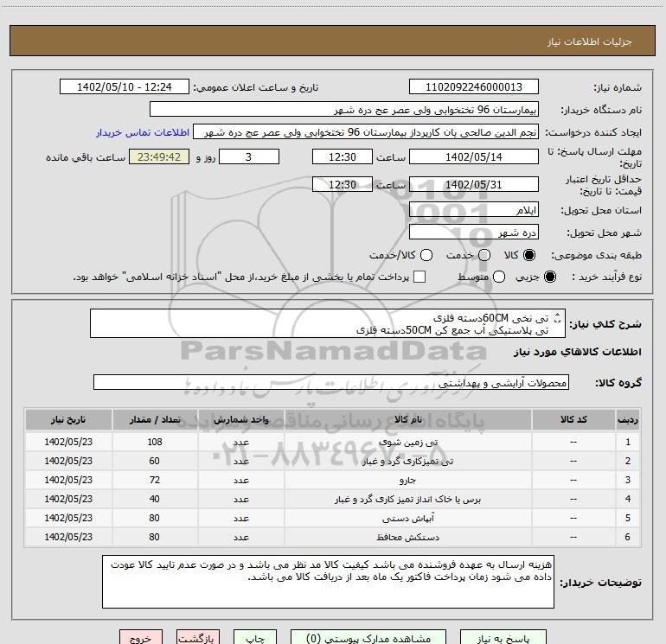
Task: Click the تاریخ نیاز column header
Action: tap(68, 419)
